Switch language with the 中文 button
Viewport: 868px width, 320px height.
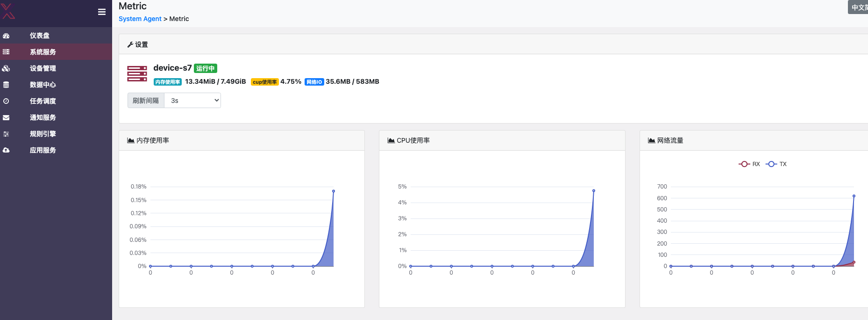pos(858,7)
